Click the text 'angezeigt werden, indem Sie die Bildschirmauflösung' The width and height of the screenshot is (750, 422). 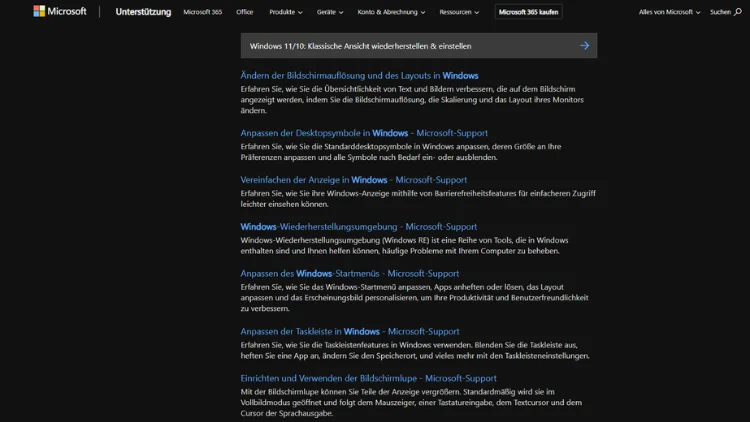[333, 100]
